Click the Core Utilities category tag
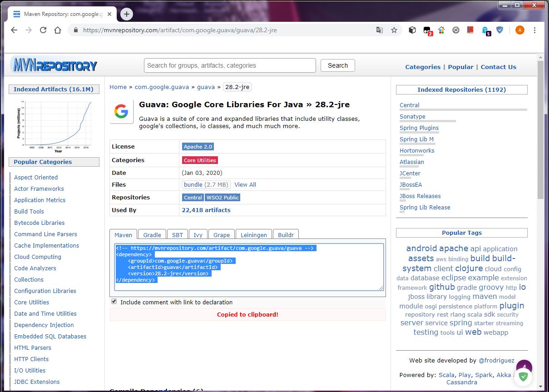The image size is (549, 392). [200, 160]
